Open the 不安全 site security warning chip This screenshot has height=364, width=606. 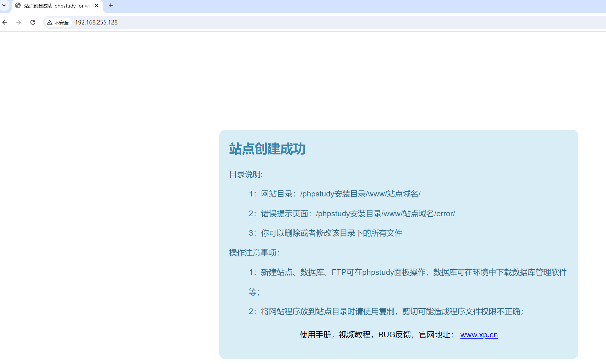click(58, 23)
